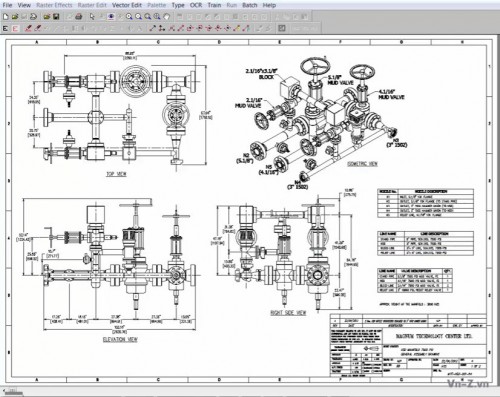
Task: Click the 5.1/8" MUD VALVE callout text
Action: click(x=340, y=80)
